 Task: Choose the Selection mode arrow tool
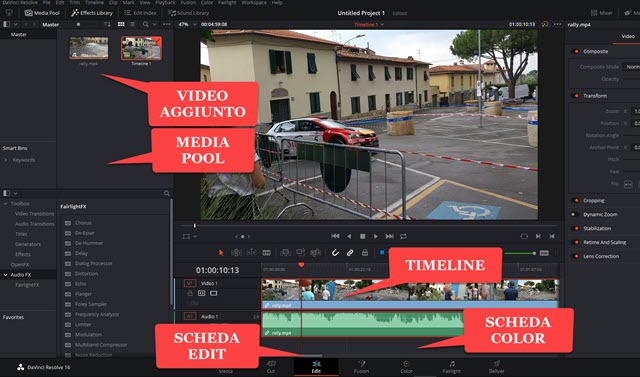click(x=221, y=253)
